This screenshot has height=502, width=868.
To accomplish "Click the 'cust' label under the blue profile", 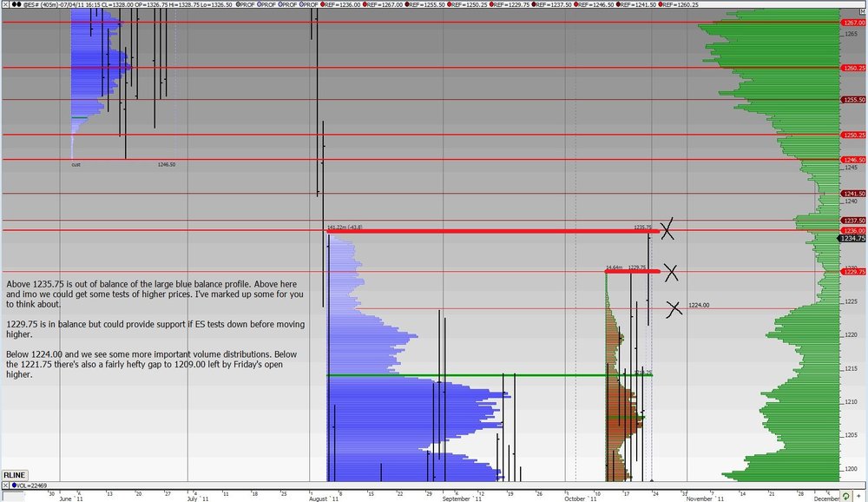I will (76, 164).
